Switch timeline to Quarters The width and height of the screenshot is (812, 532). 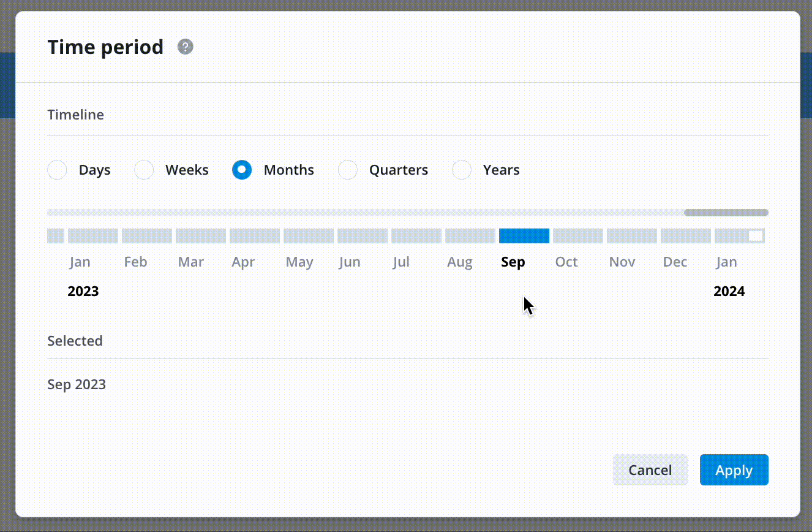tap(348, 170)
